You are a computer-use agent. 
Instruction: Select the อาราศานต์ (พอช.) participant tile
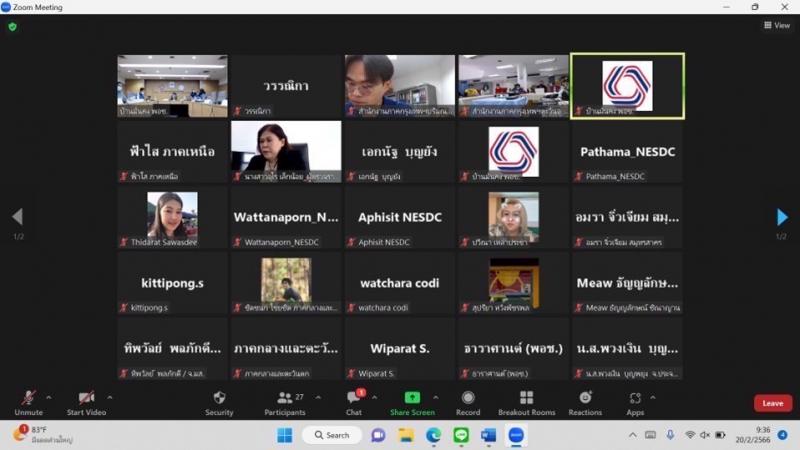tap(514, 348)
